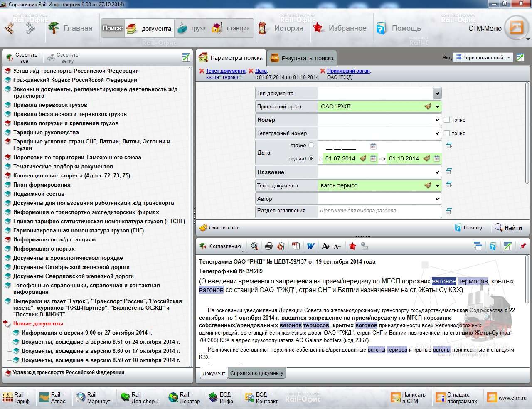Open the Вид Горизонтальный dropdown
The height and width of the screenshot is (409, 532).
pos(483,57)
